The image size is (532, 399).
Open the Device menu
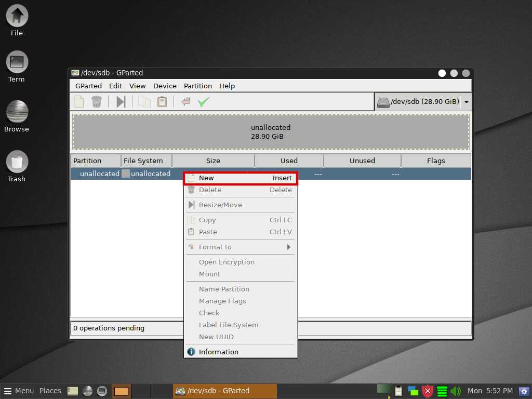pyautogui.click(x=165, y=86)
